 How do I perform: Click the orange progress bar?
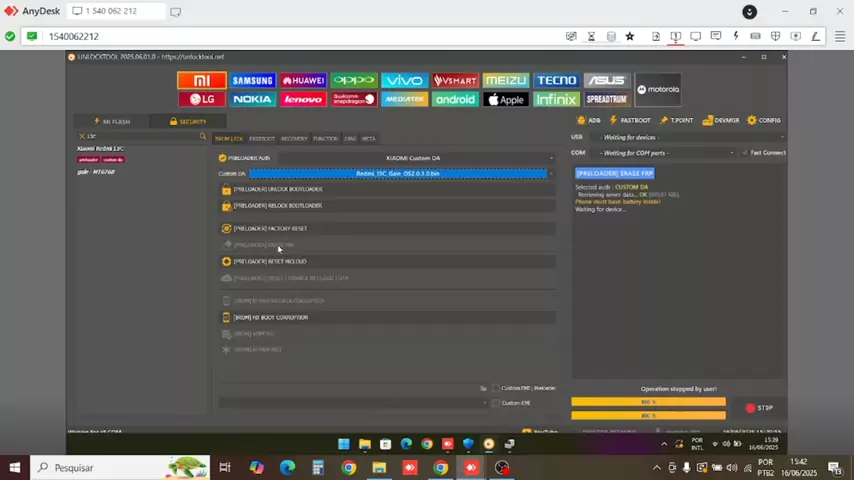click(x=648, y=402)
